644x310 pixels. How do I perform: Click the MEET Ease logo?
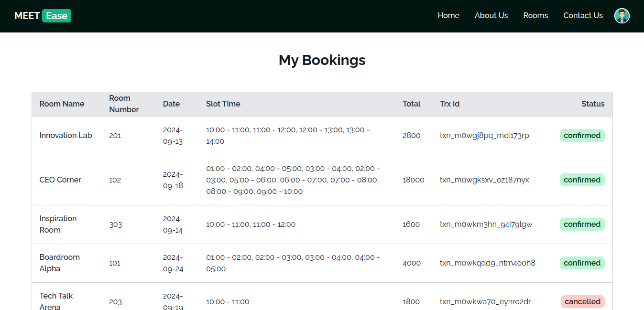point(43,16)
